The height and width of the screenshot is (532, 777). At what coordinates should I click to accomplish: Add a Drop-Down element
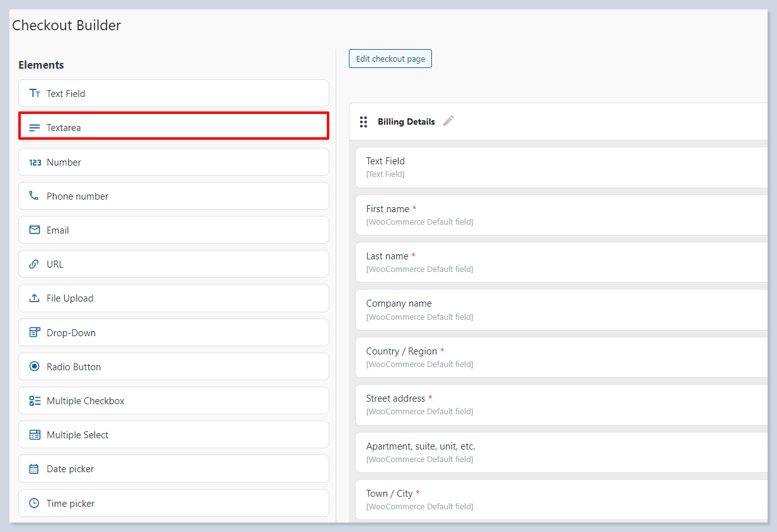click(173, 332)
